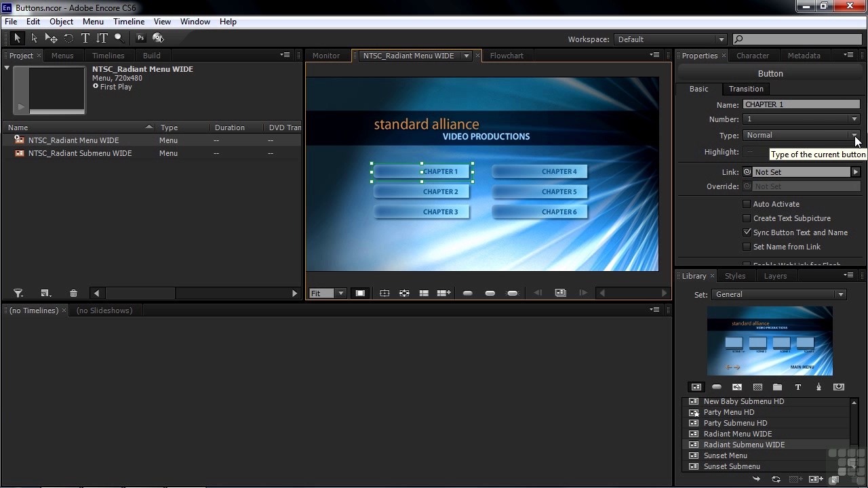Select NTSC_Radiant Submenu WIDE project row
This screenshot has height=488, width=868.
point(152,153)
